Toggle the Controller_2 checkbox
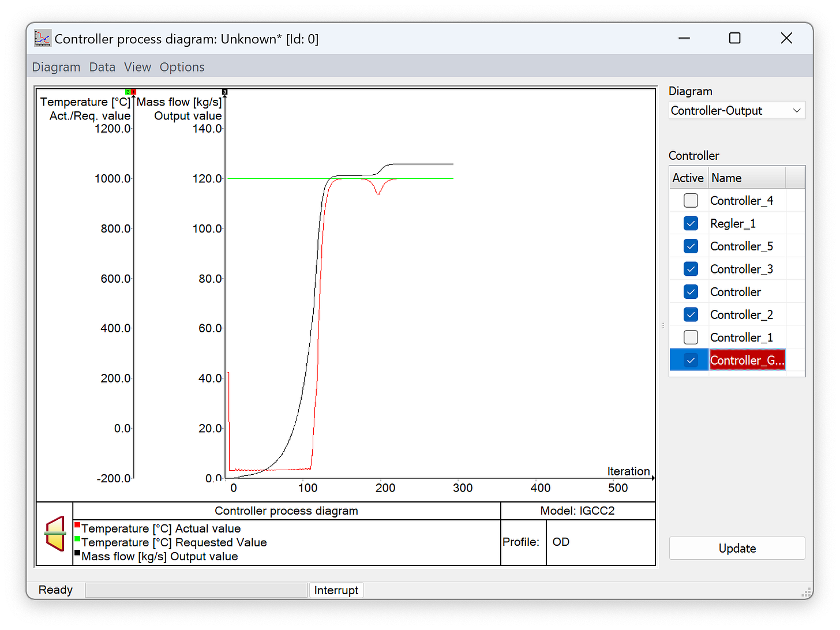 pyautogui.click(x=691, y=314)
